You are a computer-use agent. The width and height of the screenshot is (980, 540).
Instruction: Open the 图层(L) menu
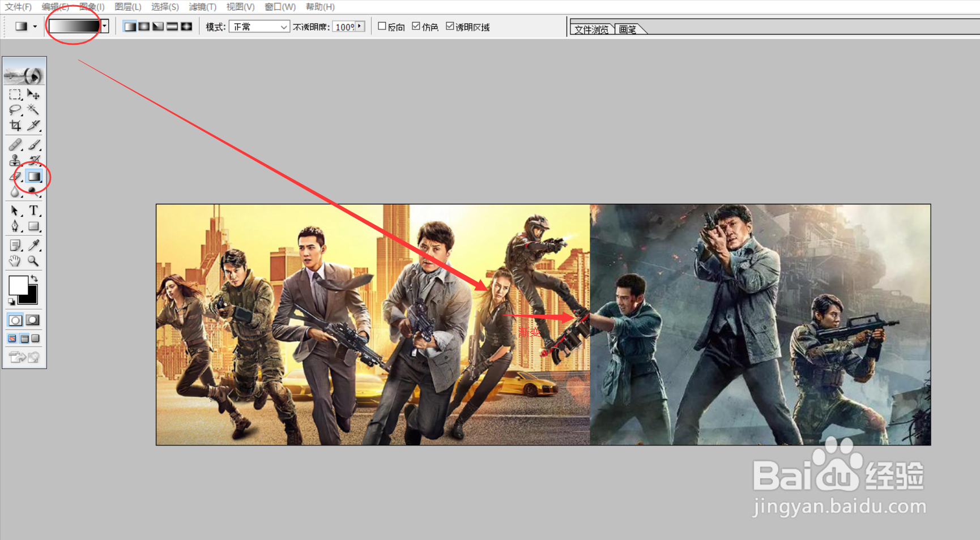pyautogui.click(x=128, y=7)
